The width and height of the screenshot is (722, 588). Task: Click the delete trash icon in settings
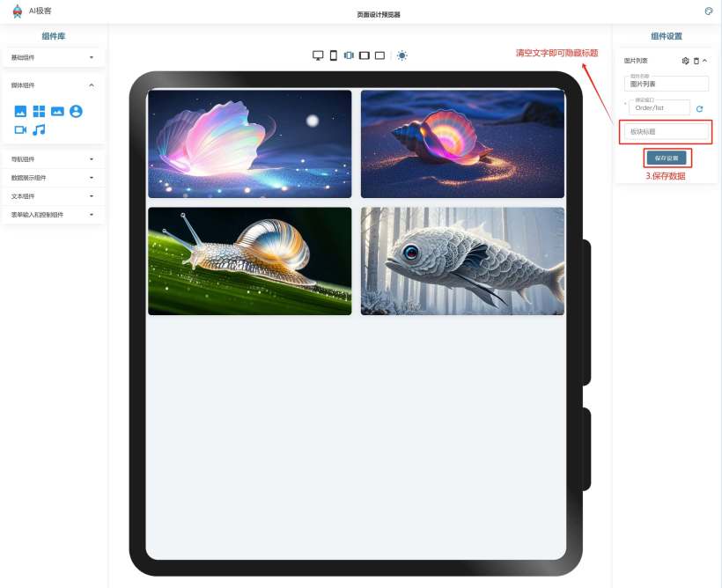[x=696, y=61]
